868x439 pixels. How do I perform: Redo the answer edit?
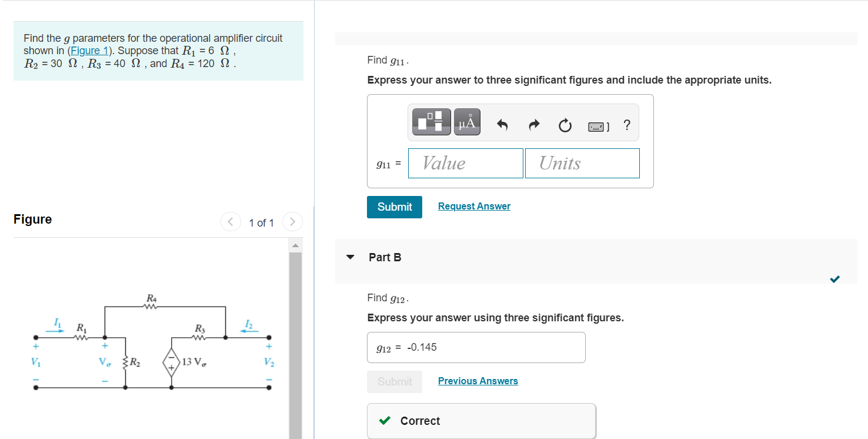(x=534, y=125)
